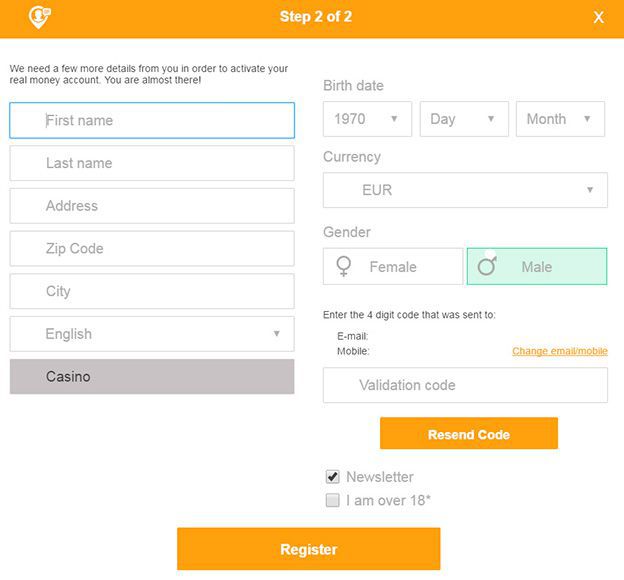The image size is (624, 580).
Task: Close the Step 2 of 2 dialog
Action: 598,17
